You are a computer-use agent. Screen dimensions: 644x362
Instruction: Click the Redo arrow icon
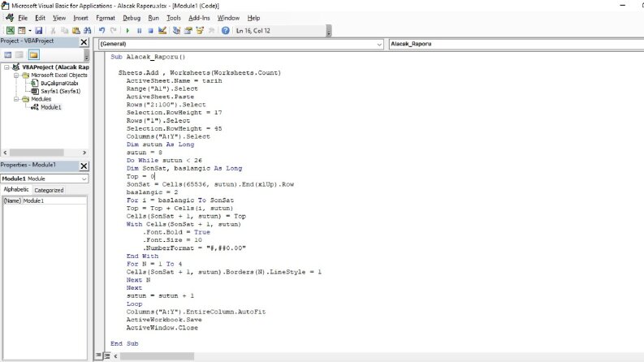pyautogui.click(x=114, y=30)
